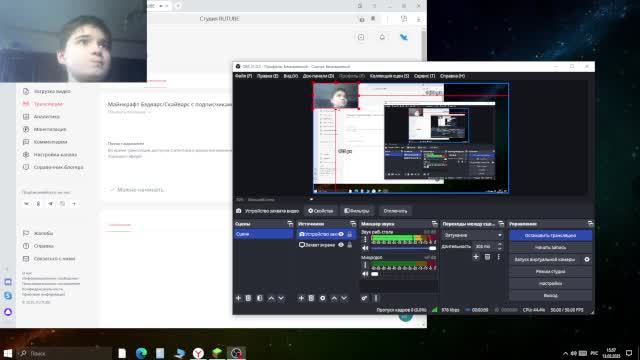Open Channel settings in Rutube sidebar
The width and height of the screenshot is (640, 360).
(x=50, y=155)
